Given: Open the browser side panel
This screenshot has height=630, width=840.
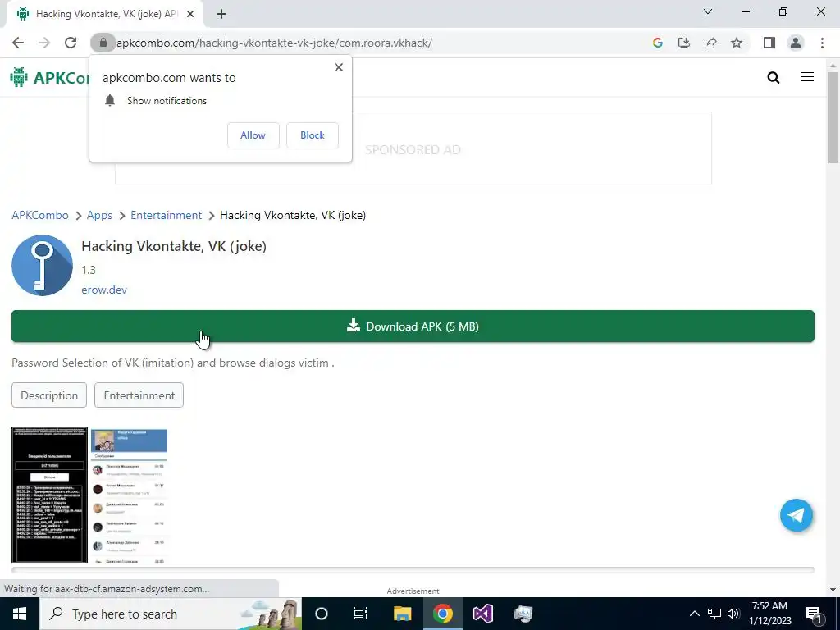Looking at the screenshot, I should [x=769, y=43].
